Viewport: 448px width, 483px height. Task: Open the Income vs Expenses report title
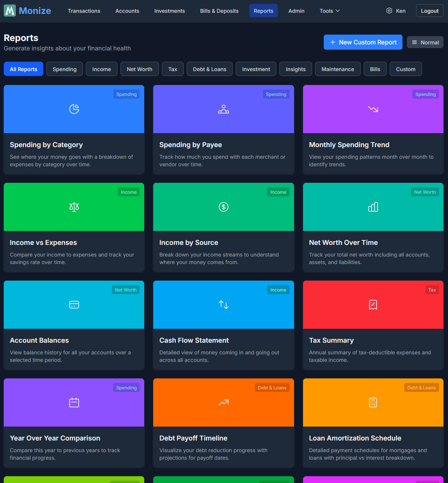coord(43,243)
